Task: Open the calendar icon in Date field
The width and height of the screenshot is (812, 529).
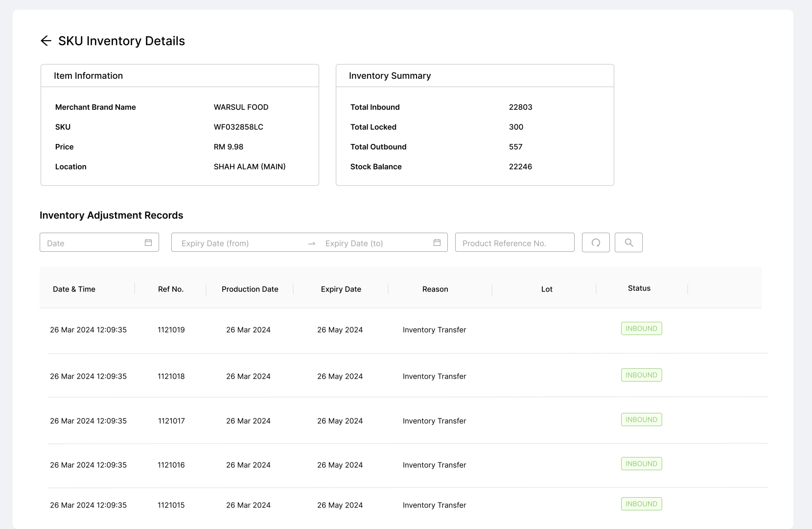Action: tap(148, 242)
